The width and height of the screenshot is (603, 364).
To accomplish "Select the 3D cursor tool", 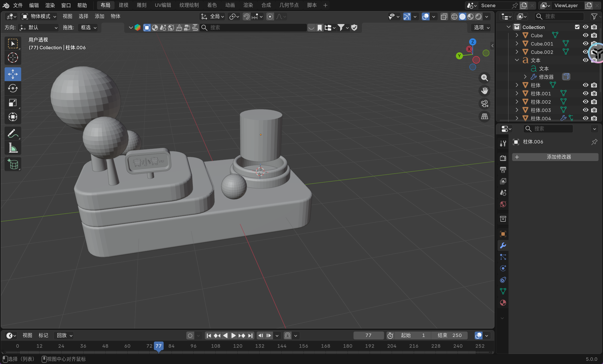I will (x=13, y=58).
